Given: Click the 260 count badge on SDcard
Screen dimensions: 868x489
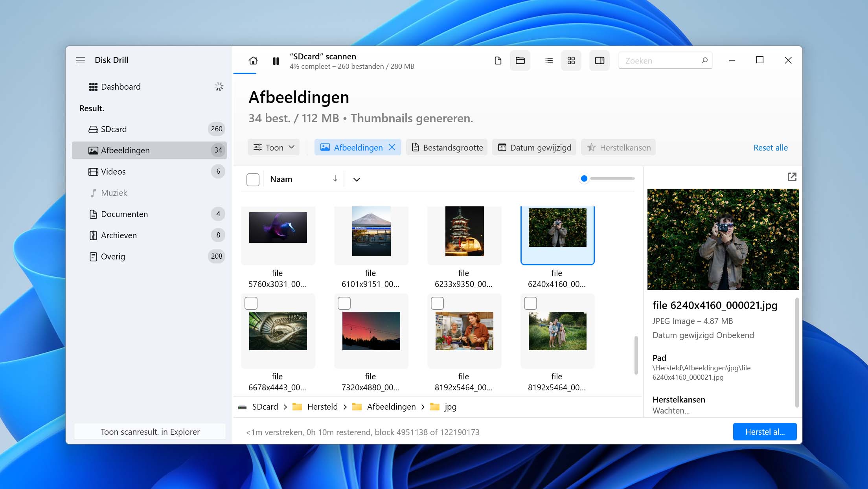Looking at the screenshot, I should (217, 129).
